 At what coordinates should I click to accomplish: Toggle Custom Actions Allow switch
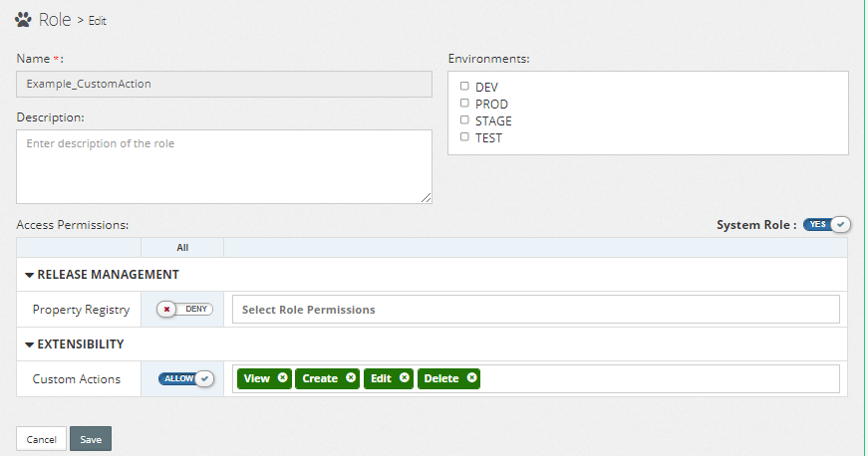(x=186, y=378)
